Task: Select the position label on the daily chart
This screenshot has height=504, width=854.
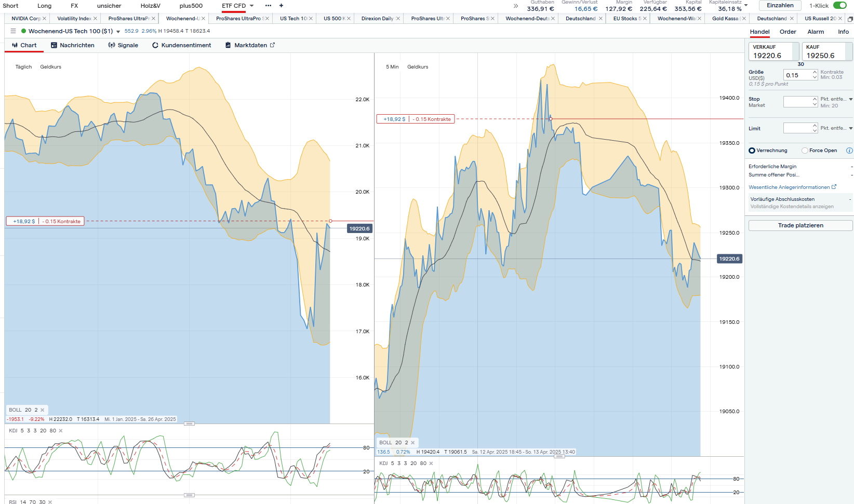Action: click(x=45, y=221)
